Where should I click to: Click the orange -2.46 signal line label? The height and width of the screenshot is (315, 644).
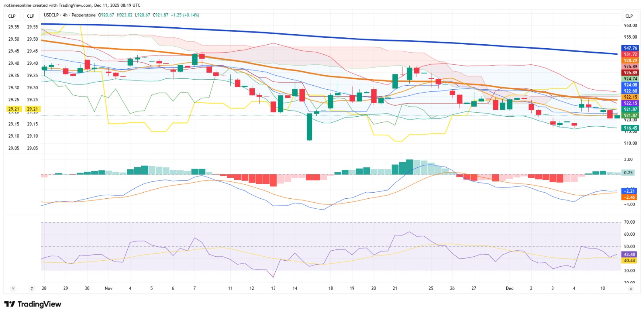(630, 197)
